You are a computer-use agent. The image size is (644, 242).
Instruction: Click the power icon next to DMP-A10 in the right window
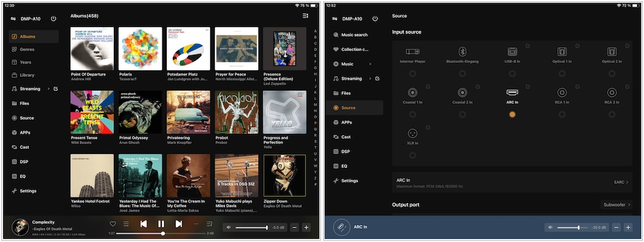coord(375,18)
